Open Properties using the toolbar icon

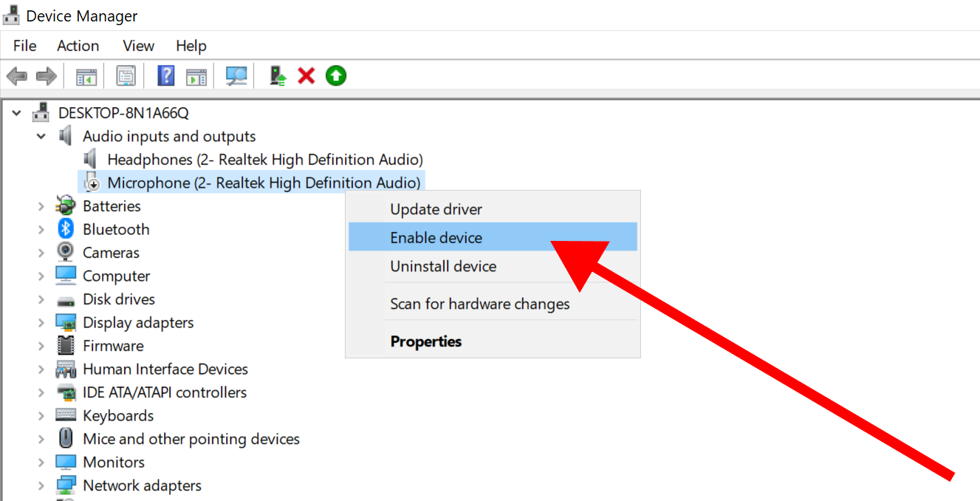pos(126,75)
